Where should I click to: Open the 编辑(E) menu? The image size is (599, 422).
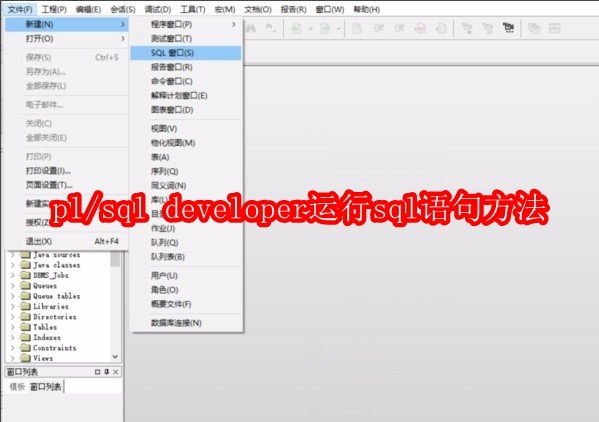click(x=88, y=9)
